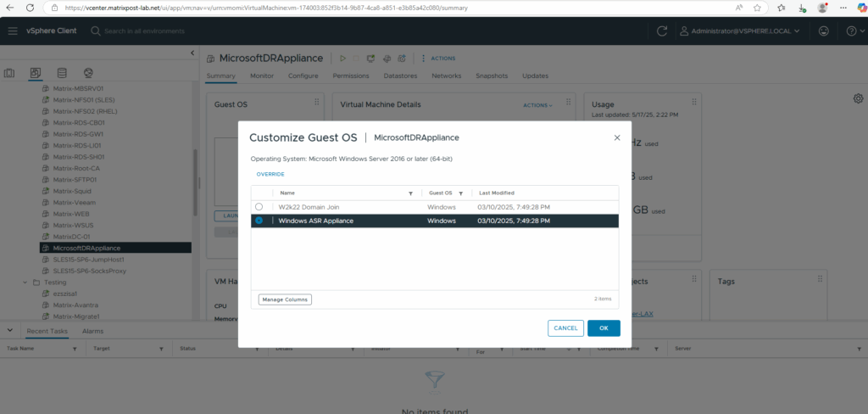Screen dimensions: 868x414
Task: Open the Name column filter
Action: point(411,193)
